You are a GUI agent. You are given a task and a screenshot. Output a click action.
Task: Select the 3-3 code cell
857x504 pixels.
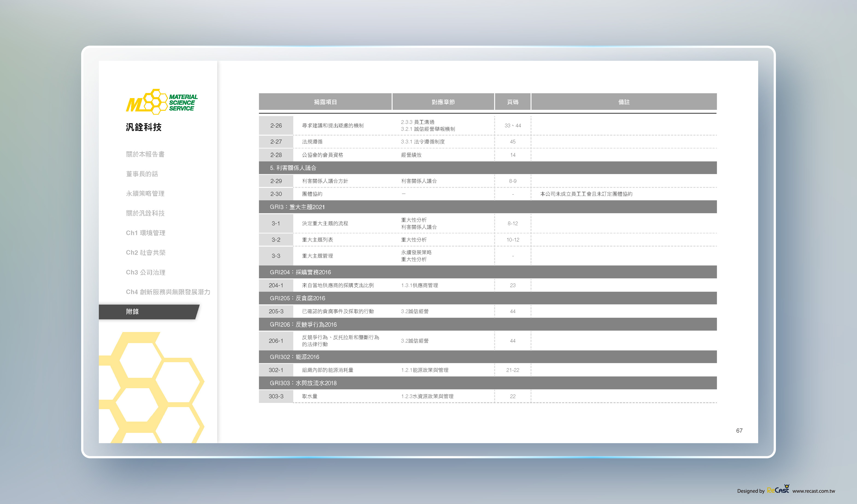pos(276,256)
